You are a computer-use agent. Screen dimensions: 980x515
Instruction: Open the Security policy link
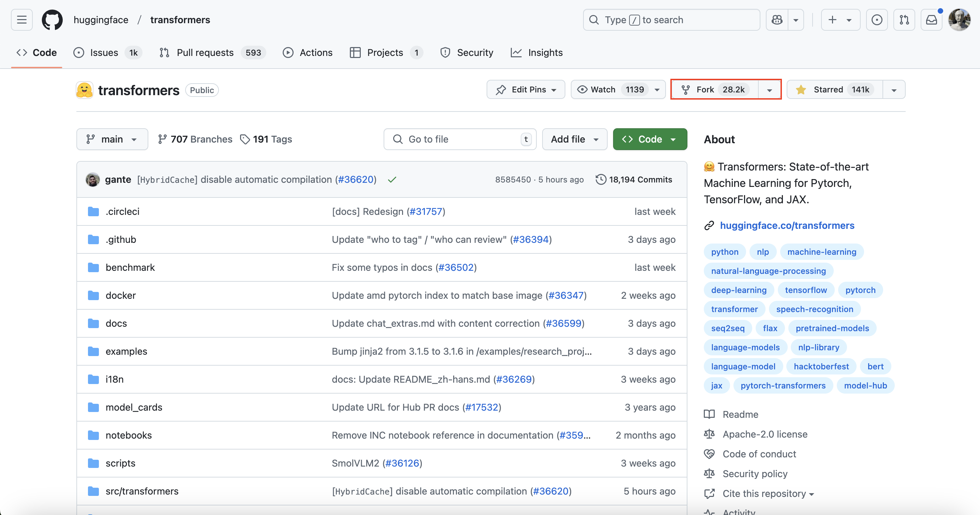[x=755, y=474]
